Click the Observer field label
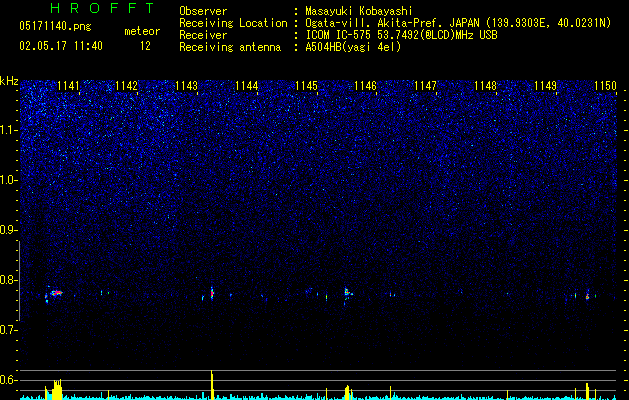This screenshot has height=400, width=629. pos(203,11)
